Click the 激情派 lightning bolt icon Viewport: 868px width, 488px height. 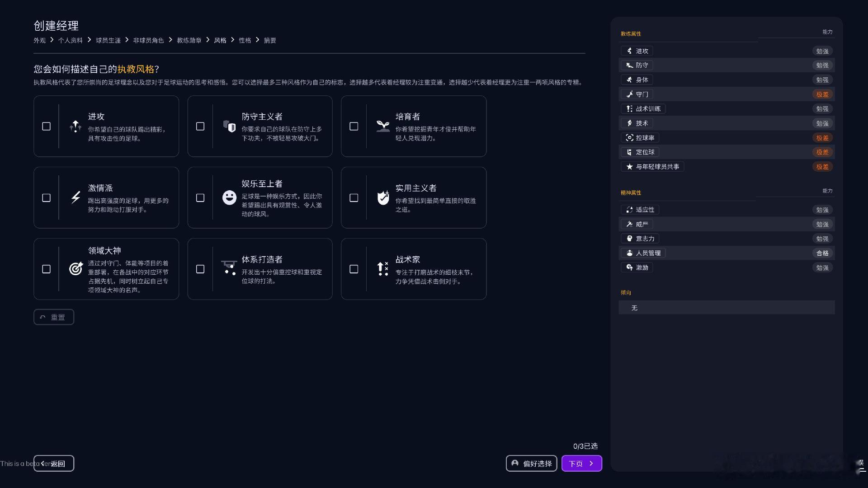pyautogui.click(x=75, y=197)
